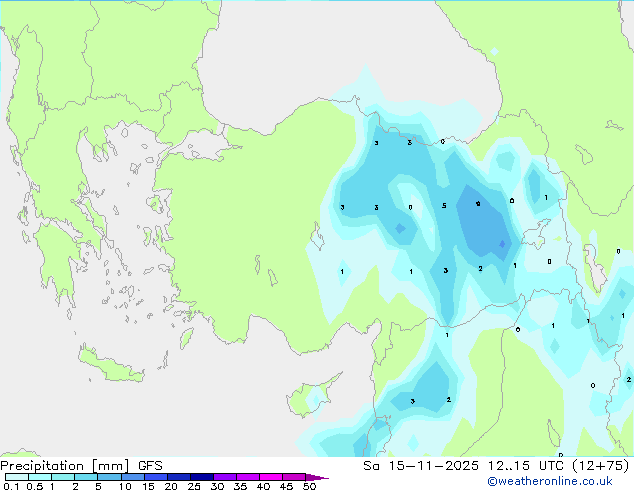
Task: Click the legend tick label '10'
Action: click(x=125, y=486)
